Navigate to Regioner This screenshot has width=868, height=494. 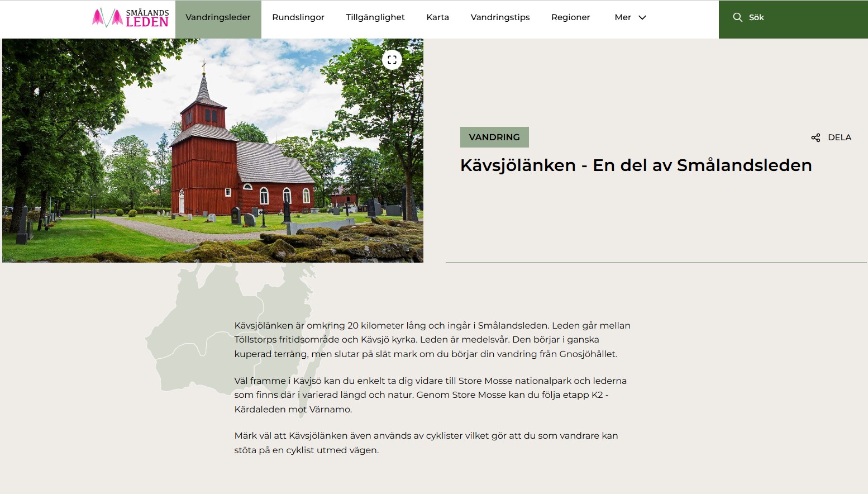click(570, 17)
